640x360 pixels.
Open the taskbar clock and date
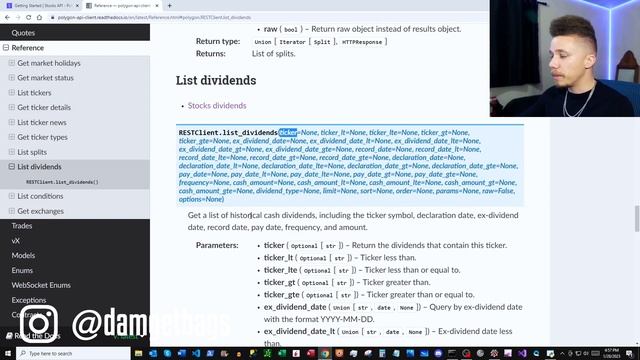pos(611,353)
